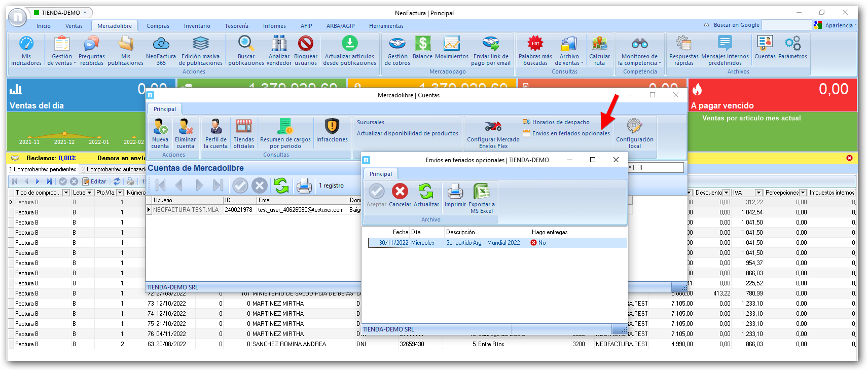Expand the TIENDA-DEMO company dropdown
The image size is (868, 371).
[85, 13]
